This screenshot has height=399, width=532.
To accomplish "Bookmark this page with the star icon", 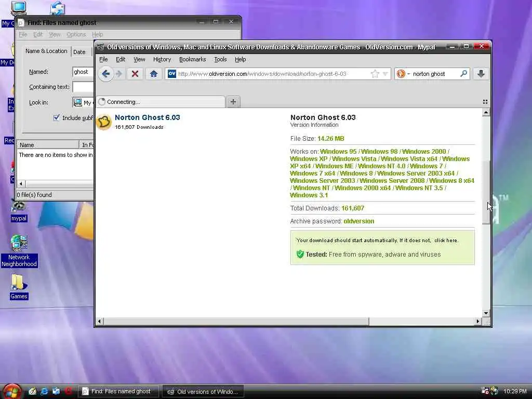I will coord(375,74).
